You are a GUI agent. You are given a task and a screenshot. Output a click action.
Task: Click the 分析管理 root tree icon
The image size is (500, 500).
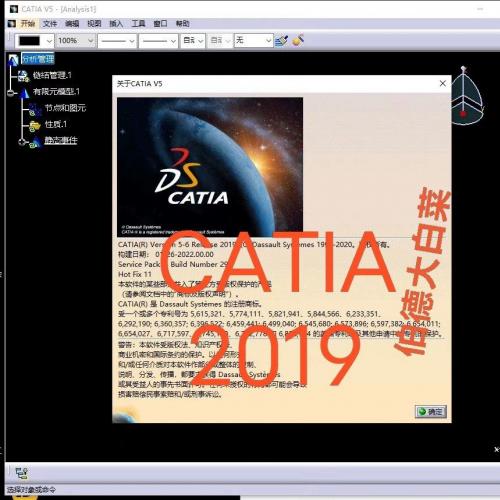[13, 60]
